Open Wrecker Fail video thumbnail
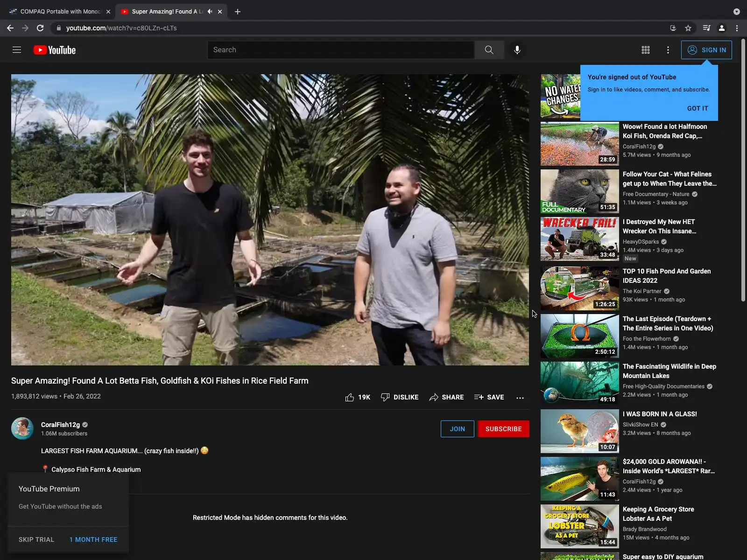 point(580,239)
